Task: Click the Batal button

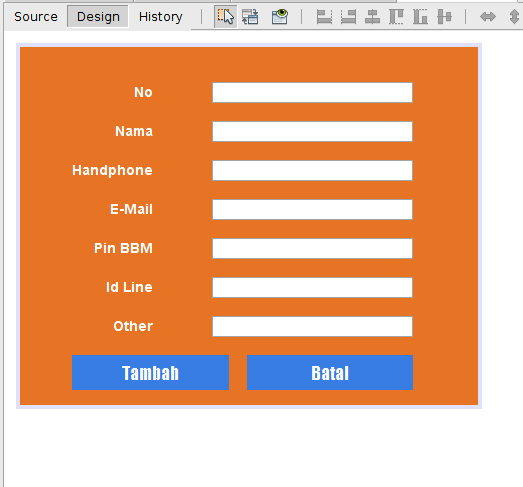Action: click(330, 373)
